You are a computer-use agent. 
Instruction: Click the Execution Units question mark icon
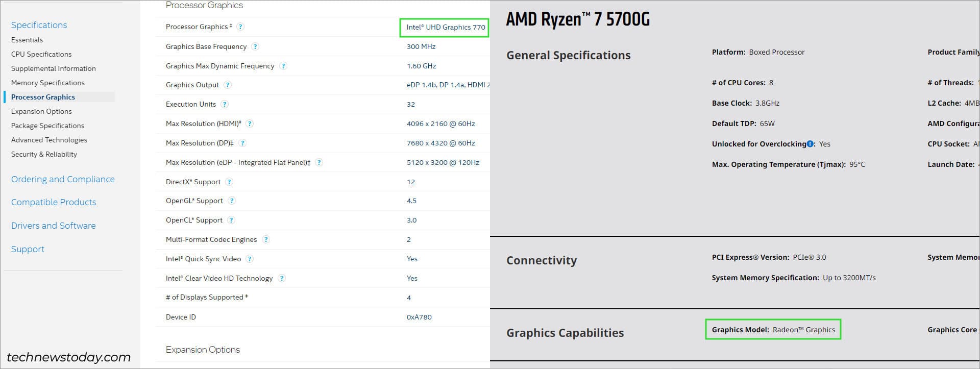224,104
